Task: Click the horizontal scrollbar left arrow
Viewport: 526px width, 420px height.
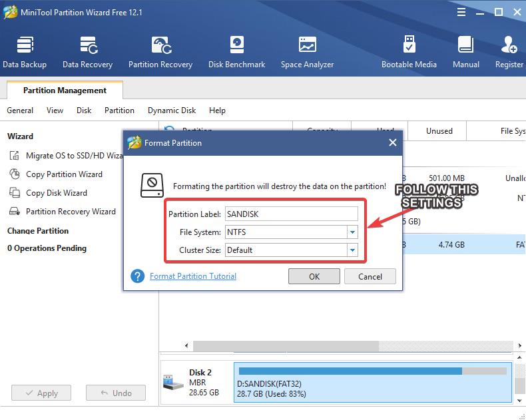Action: [186, 346]
